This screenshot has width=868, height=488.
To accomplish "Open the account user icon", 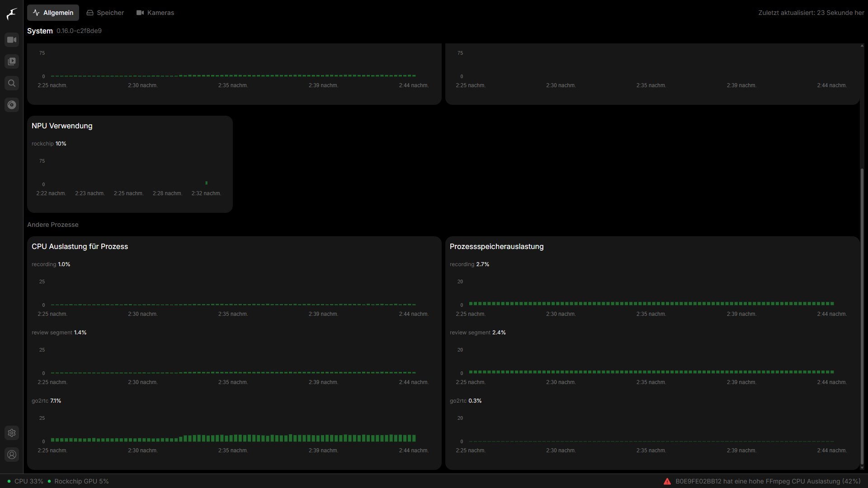I will coord(12,455).
